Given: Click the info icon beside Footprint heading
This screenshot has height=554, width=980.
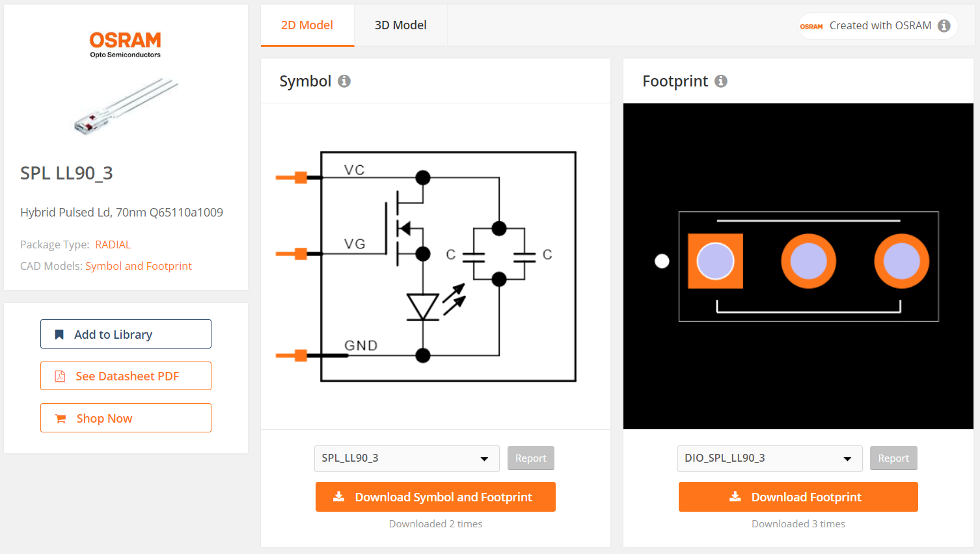Looking at the screenshot, I should pyautogui.click(x=721, y=81).
